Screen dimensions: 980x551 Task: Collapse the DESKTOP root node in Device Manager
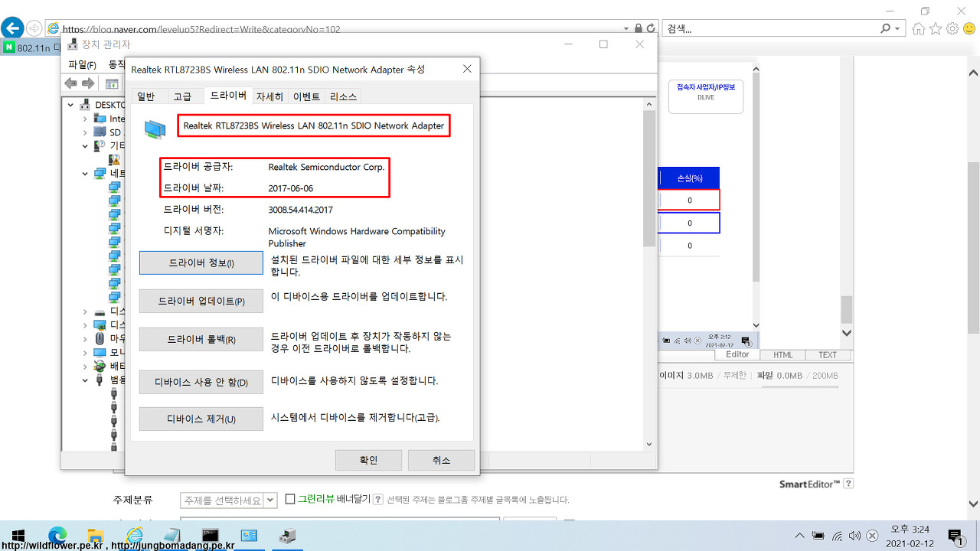pyautogui.click(x=71, y=105)
